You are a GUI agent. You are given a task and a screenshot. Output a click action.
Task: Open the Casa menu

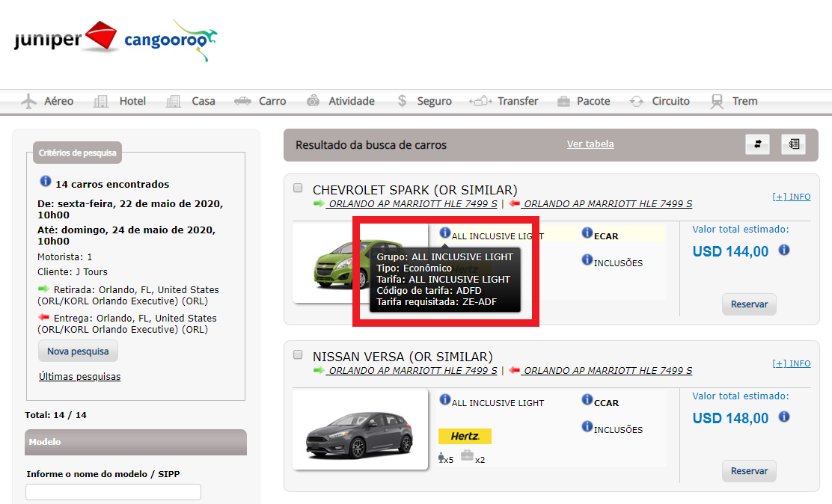pos(191,101)
